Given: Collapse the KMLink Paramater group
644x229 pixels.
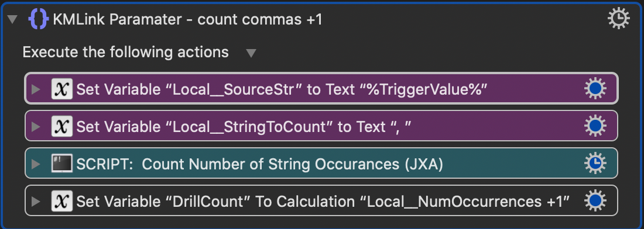Looking at the screenshot, I should pyautogui.click(x=13, y=19).
